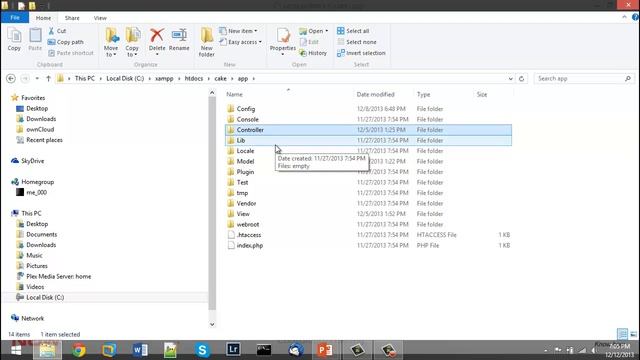The height and width of the screenshot is (360, 640).
Task: Open the Move to ribbon button
Action: [x=111, y=42]
